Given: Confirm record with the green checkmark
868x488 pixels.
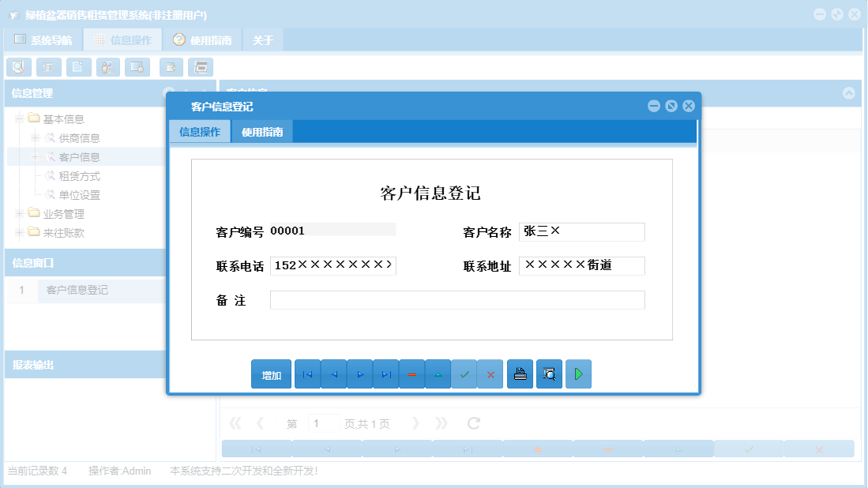Looking at the screenshot, I should point(464,374).
